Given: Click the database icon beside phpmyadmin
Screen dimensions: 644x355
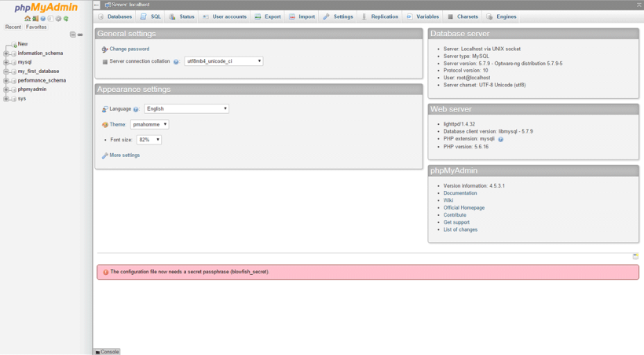Looking at the screenshot, I should pos(14,90).
